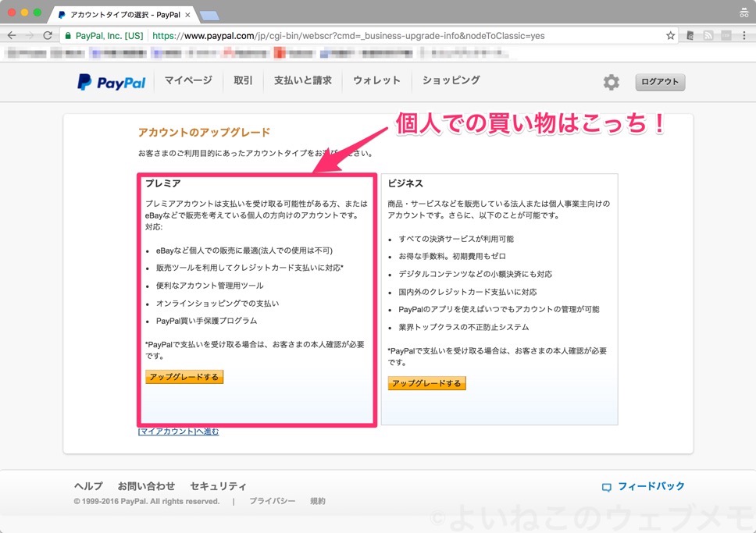Open the settings gear on the PayPal page

tap(612, 81)
